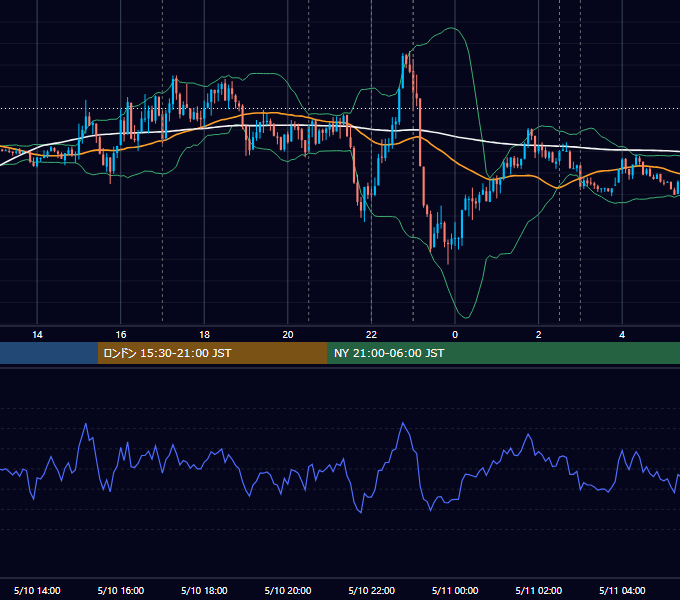Screen dimensions: 680x600
Task: Click the 5/11 04:00 date label
Action: 622,590
